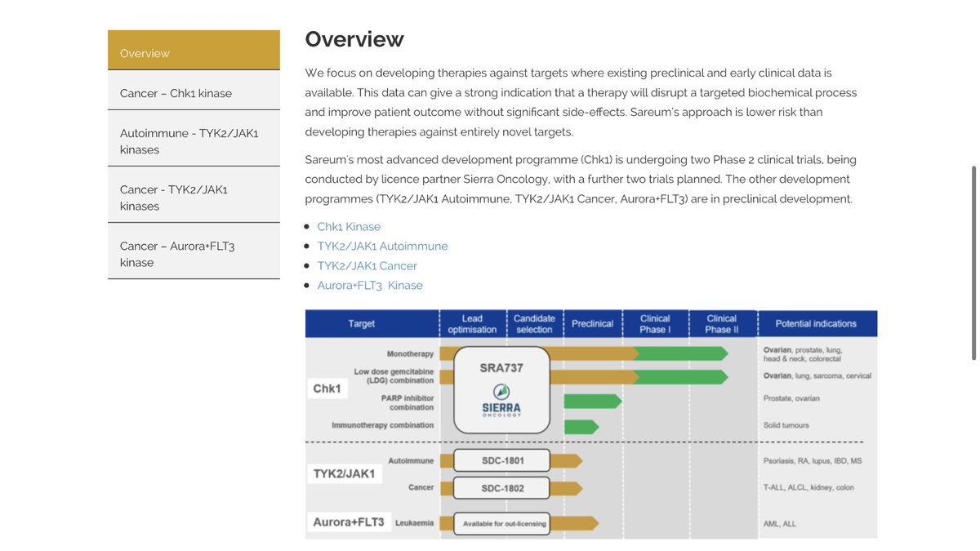This screenshot has width=980, height=551.
Task: Click the Autoimmune row label in chart
Action: [411, 461]
